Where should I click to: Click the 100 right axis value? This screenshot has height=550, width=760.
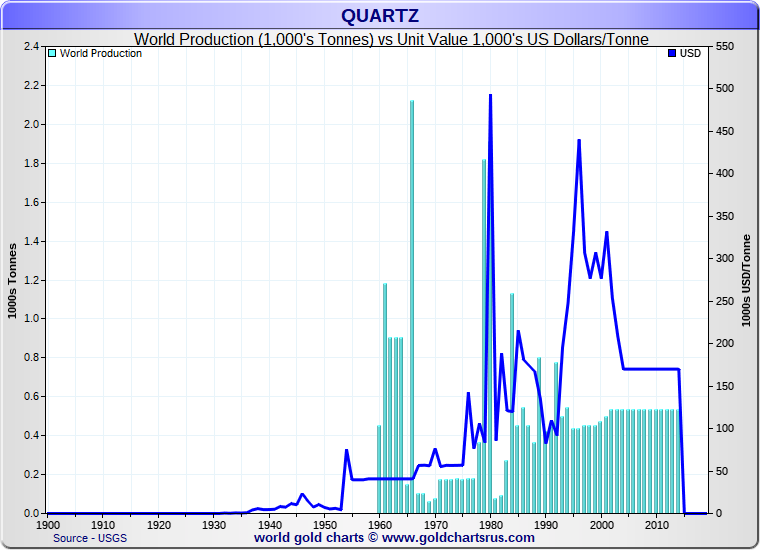[725, 428]
